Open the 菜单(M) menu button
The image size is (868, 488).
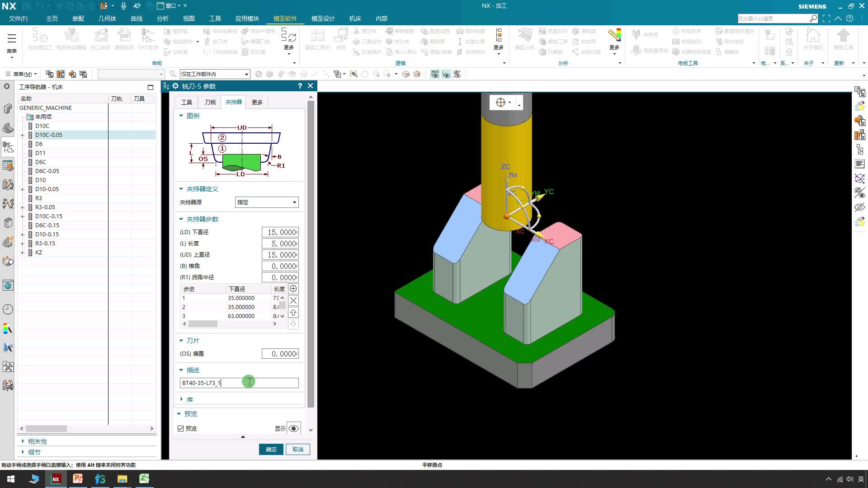point(21,74)
